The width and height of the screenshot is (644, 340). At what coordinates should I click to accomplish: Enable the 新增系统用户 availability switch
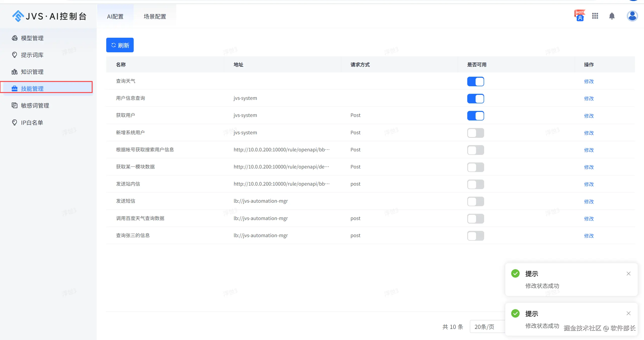tap(475, 133)
